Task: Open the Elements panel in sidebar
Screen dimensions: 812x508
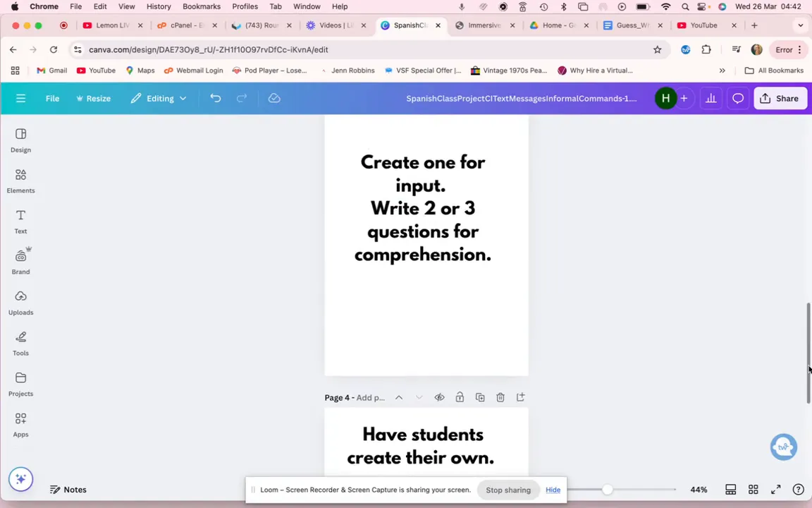Action: pos(20,180)
